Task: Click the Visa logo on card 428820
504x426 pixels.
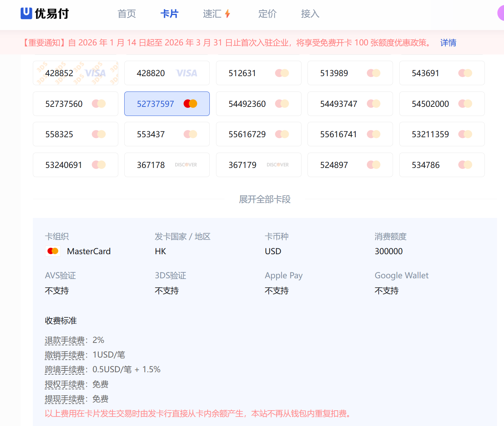Action: point(187,73)
